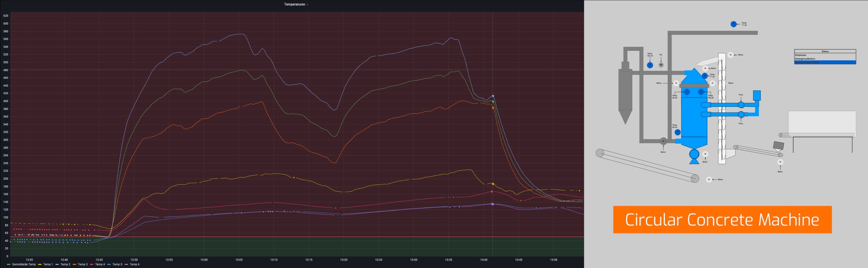Screen dimensions: 868x268
Task: Click the T sensor above the top duct
Action: coord(734,24)
